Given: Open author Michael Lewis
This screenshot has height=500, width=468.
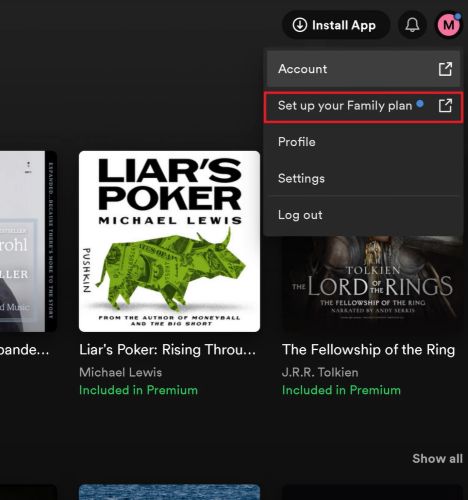Looking at the screenshot, I should click(x=121, y=372).
